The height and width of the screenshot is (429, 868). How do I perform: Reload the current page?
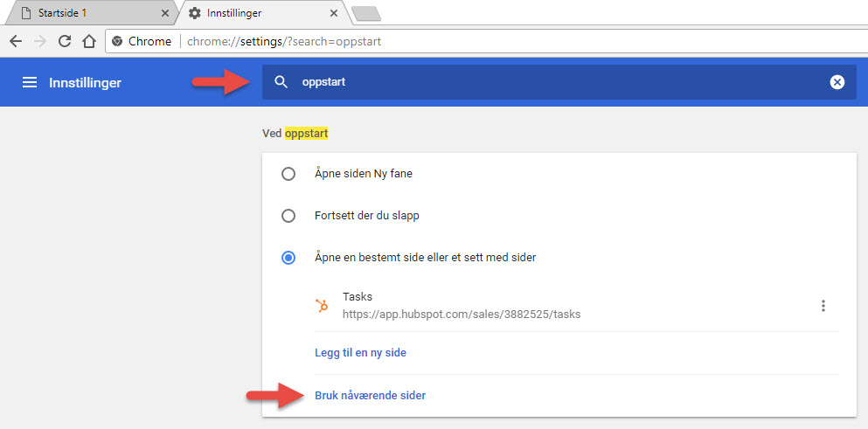pyautogui.click(x=64, y=41)
